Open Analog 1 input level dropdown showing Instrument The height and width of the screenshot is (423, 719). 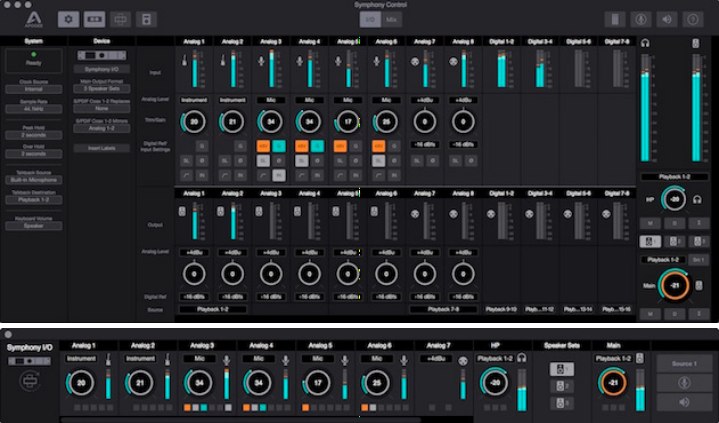(194, 100)
